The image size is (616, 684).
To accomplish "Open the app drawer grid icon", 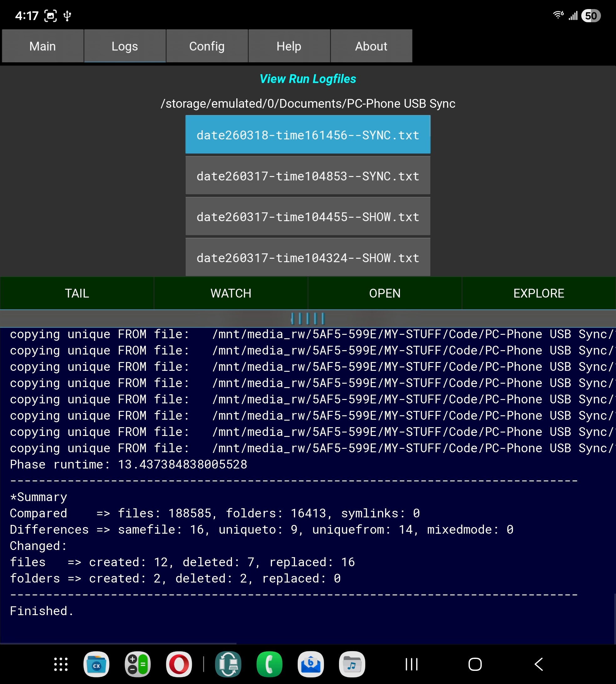I will 61,664.
